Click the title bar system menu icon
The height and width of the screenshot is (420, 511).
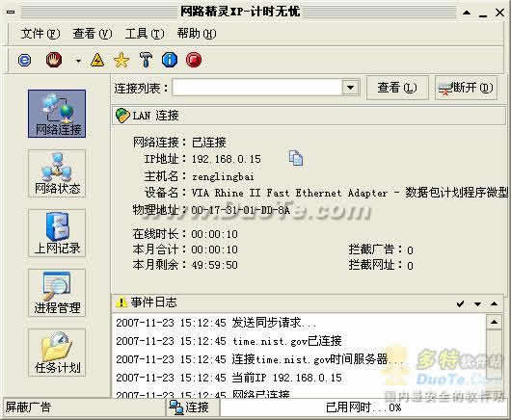point(11,13)
